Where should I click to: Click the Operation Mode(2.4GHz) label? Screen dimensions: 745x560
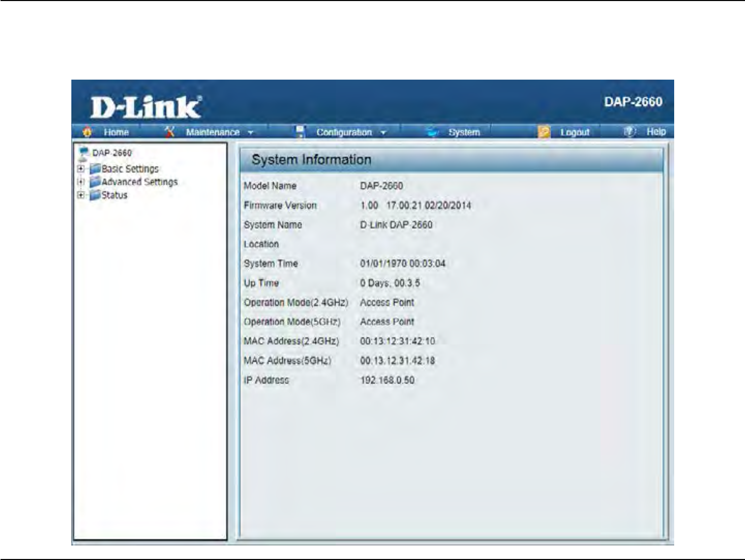296,302
